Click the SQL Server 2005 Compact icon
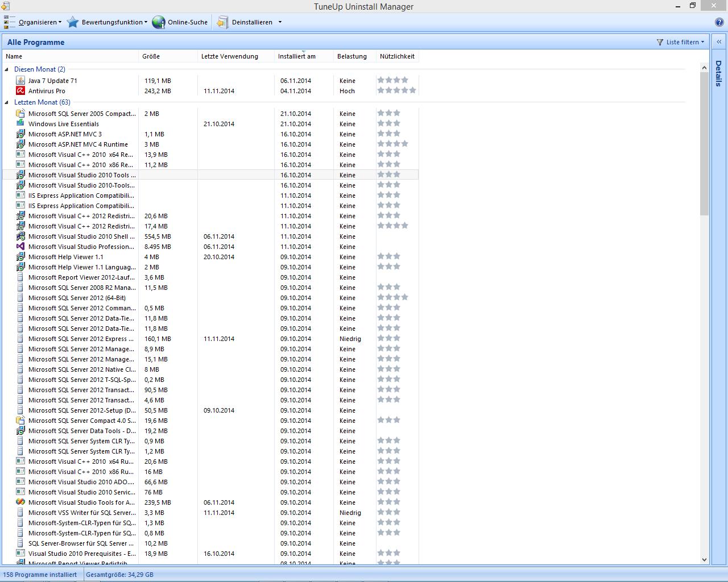The image size is (728, 582). [20, 114]
